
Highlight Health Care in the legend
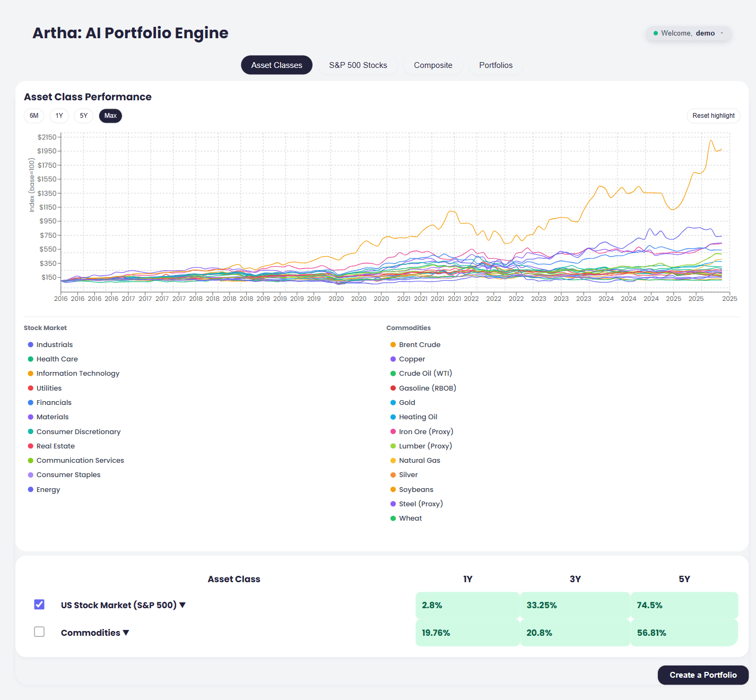click(53, 359)
